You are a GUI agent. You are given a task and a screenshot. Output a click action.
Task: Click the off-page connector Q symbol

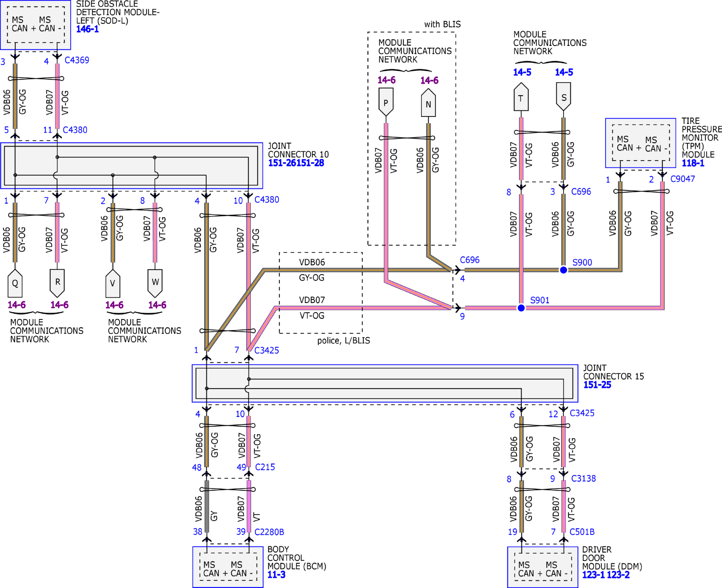tap(15, 283)
